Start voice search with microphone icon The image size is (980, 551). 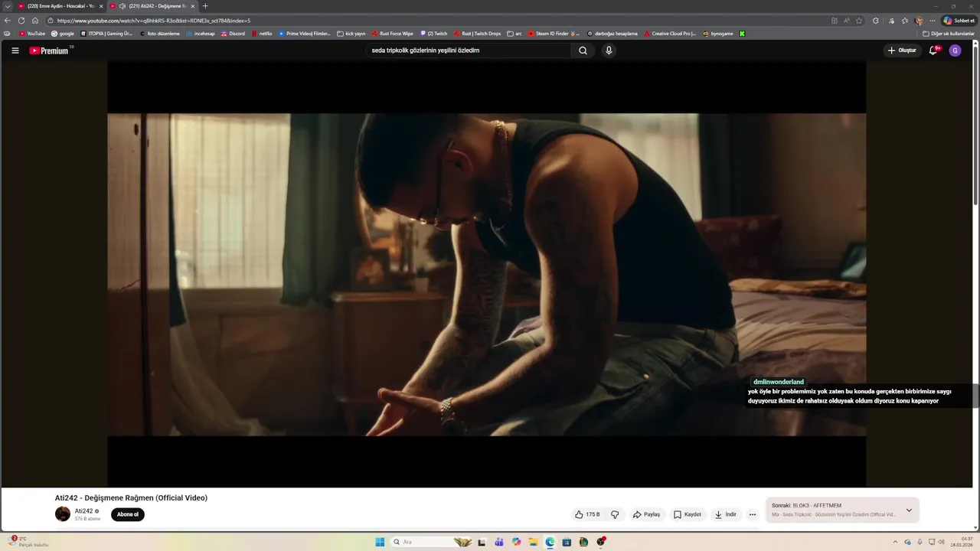tap(609, 51)
